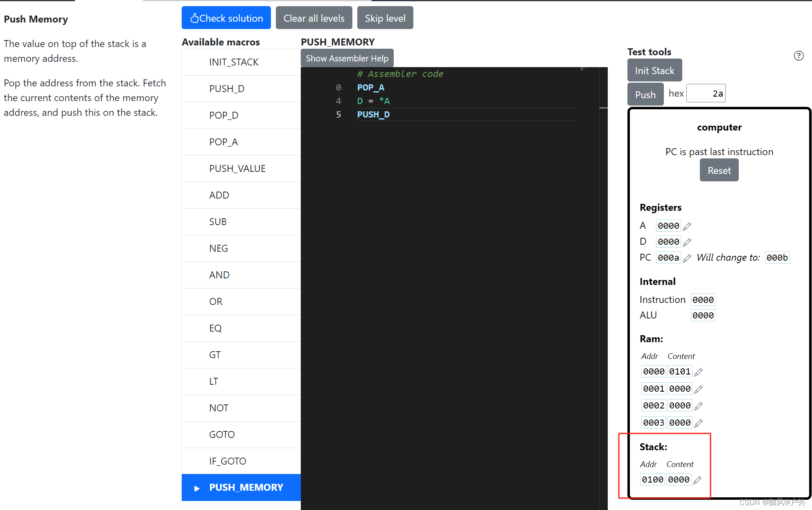This screenshot has height=510, width=812.
Task: Edit register D with pencil icon
Action: (687, 242)
